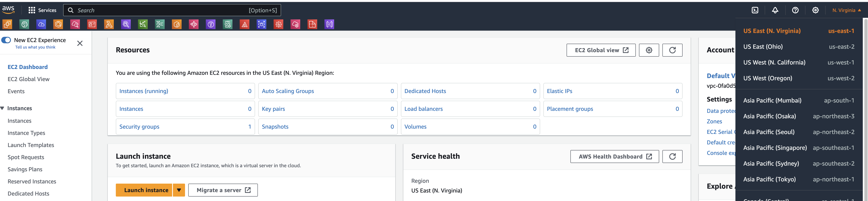Click the AWS logo home icon

[8, 10]
